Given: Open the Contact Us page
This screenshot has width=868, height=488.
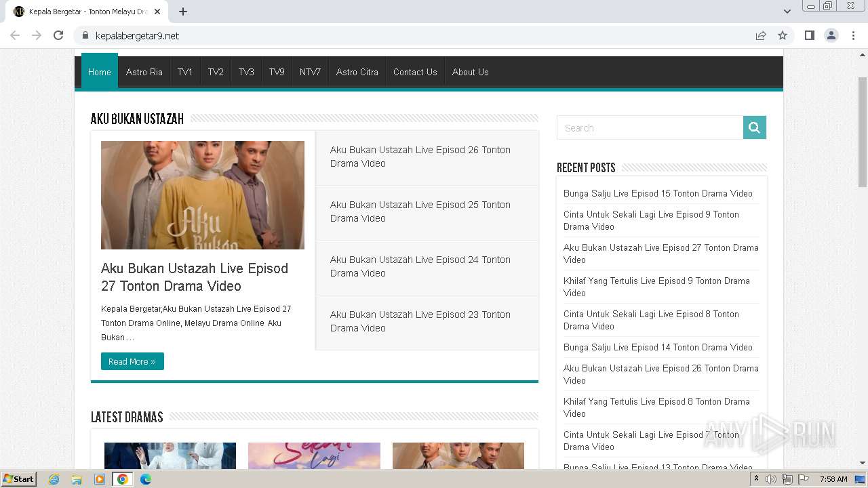Looking at the screenshot, I should point(415,72).
